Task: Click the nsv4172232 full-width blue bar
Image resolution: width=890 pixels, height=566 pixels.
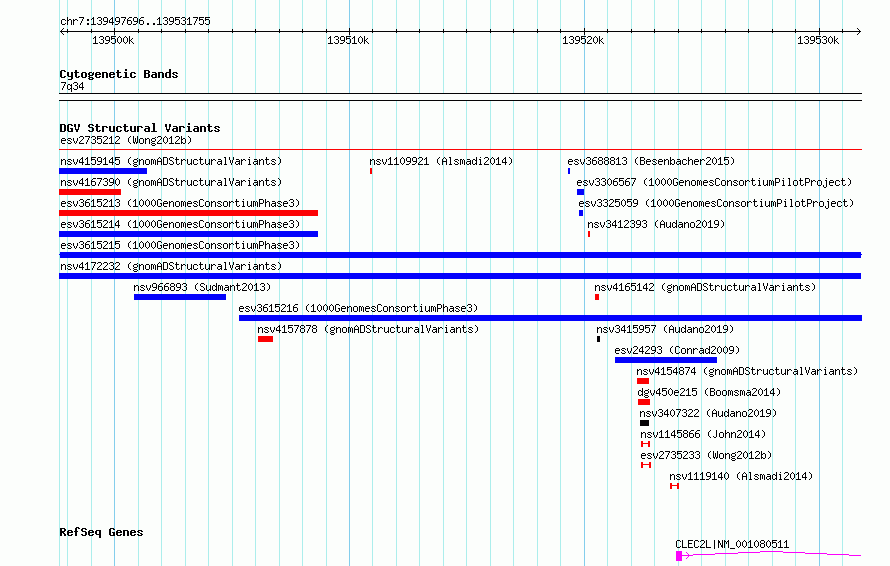Action: pos(460,276)
